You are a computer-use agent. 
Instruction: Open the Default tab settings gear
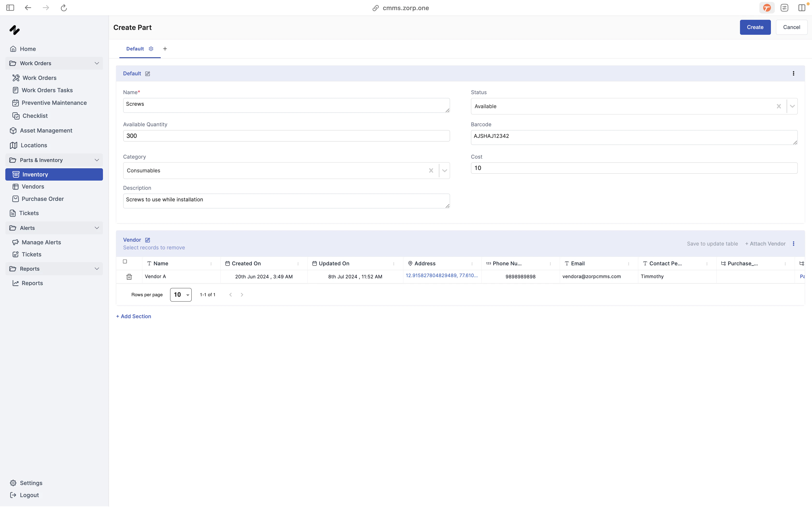coord(151,49)
